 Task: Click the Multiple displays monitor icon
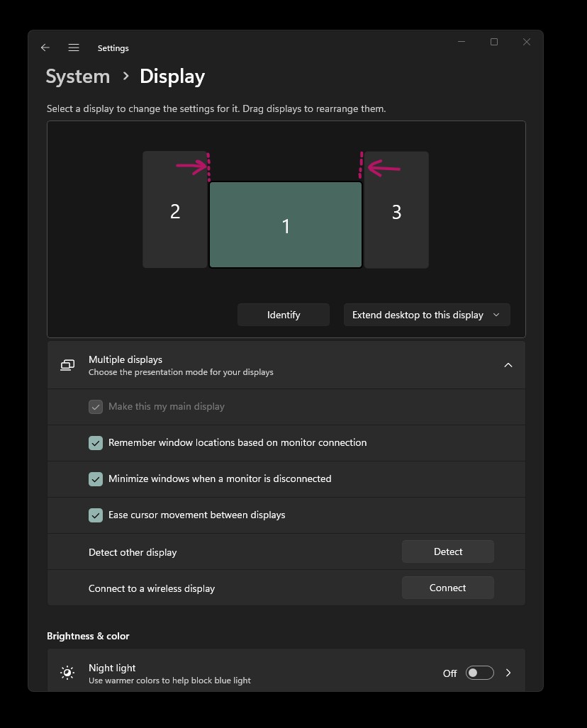click(x=67, y=365)
